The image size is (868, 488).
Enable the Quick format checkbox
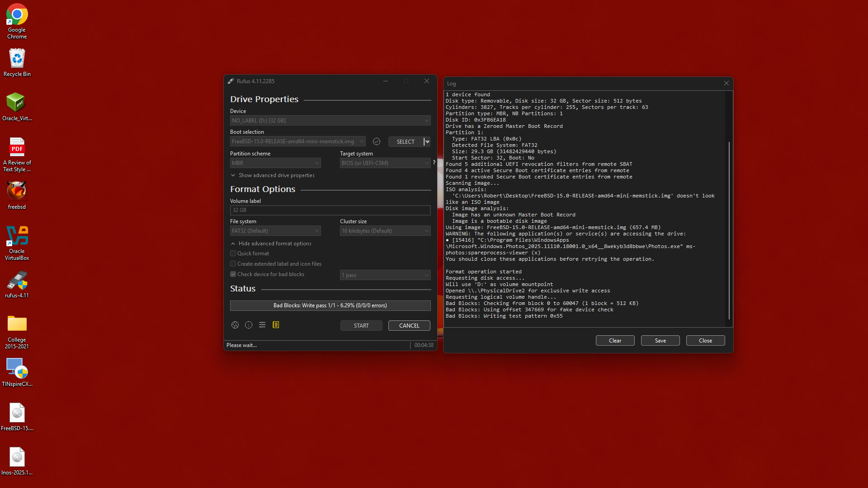[x=233, y=253]
